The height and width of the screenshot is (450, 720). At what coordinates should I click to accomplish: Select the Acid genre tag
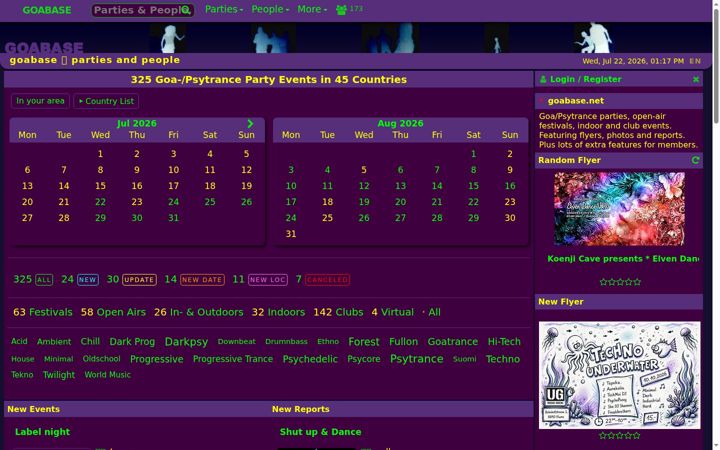point(19,342)
